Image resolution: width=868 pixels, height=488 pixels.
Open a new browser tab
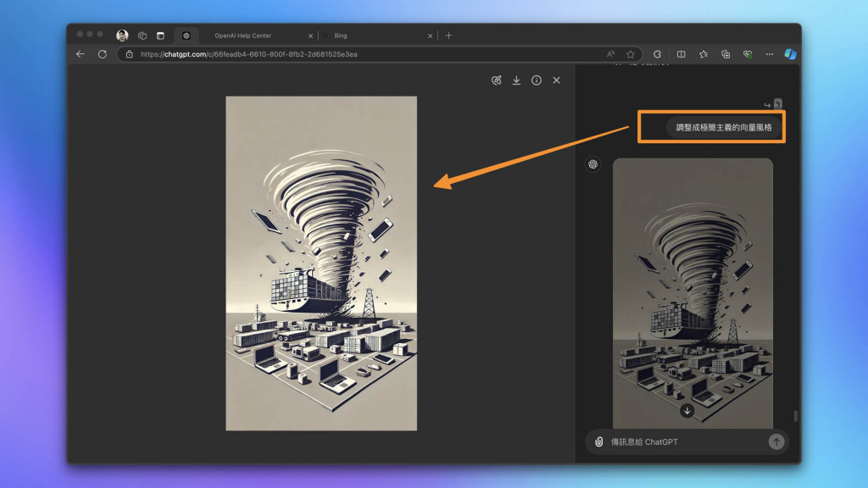(x=448, y=36)
